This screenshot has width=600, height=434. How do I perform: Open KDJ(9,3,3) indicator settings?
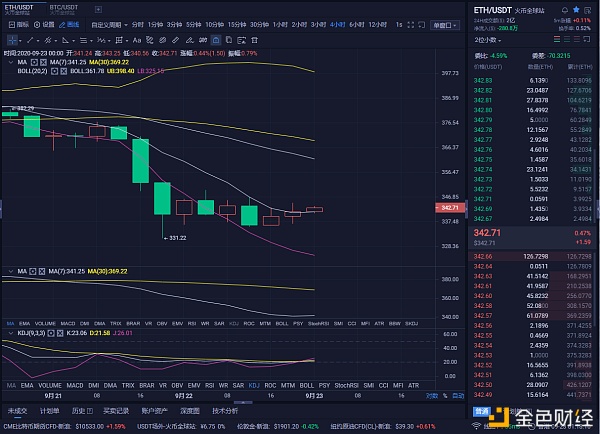click(51, 333)
